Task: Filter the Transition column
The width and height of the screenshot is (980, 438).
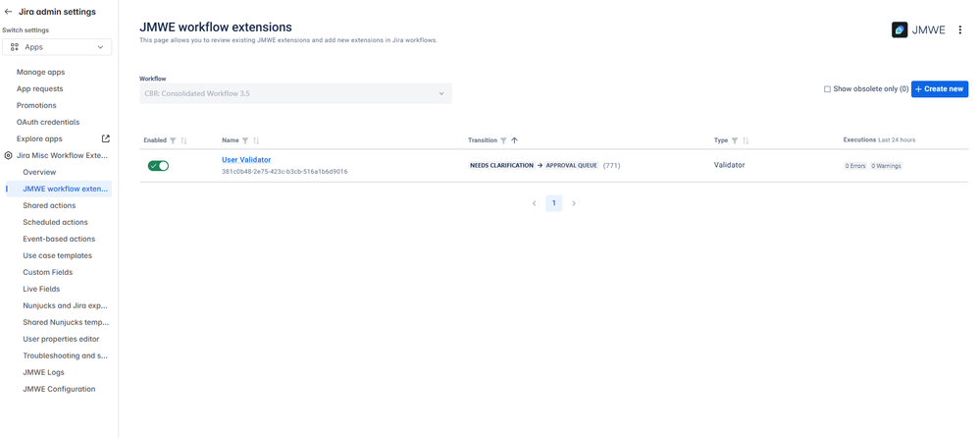Action: [504, 140]
